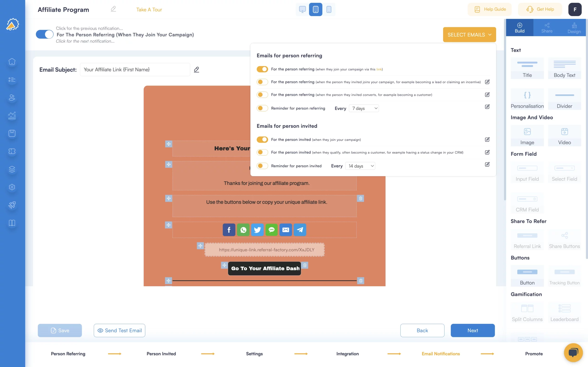Viewport: 588px width, 367px height.
Task: Toggle on reminder for person referring
Action: (x=262, y=108)
